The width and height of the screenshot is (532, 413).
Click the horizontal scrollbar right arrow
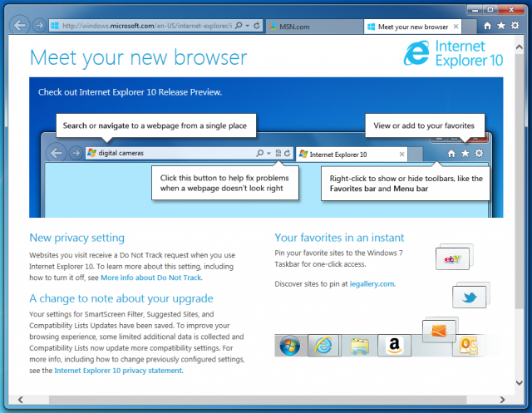click(502, 400)
